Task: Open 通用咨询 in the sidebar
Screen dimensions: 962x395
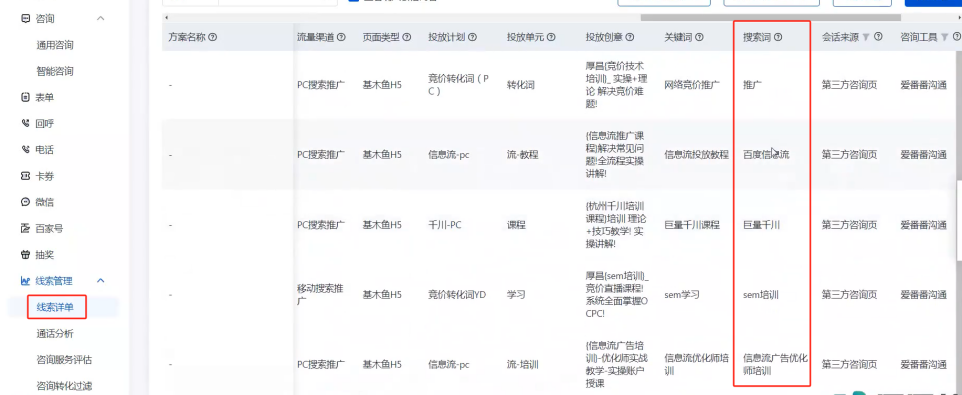Action: [55, 45]
